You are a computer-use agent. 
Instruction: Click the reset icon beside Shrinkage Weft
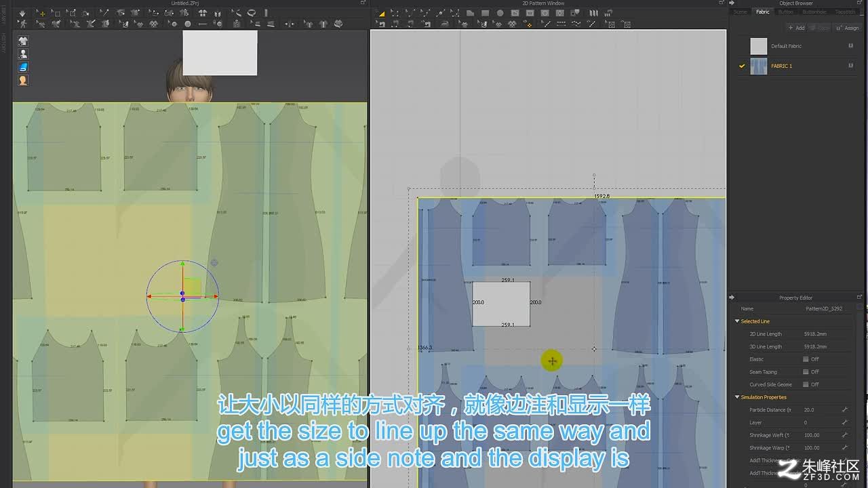845,435
